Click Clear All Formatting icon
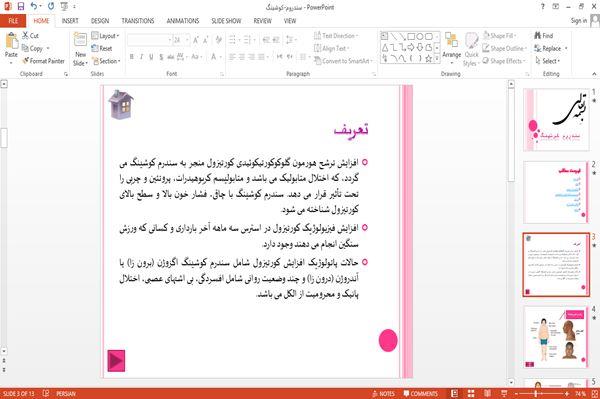This screenshot has height=399, width=600. pos(218,40)
